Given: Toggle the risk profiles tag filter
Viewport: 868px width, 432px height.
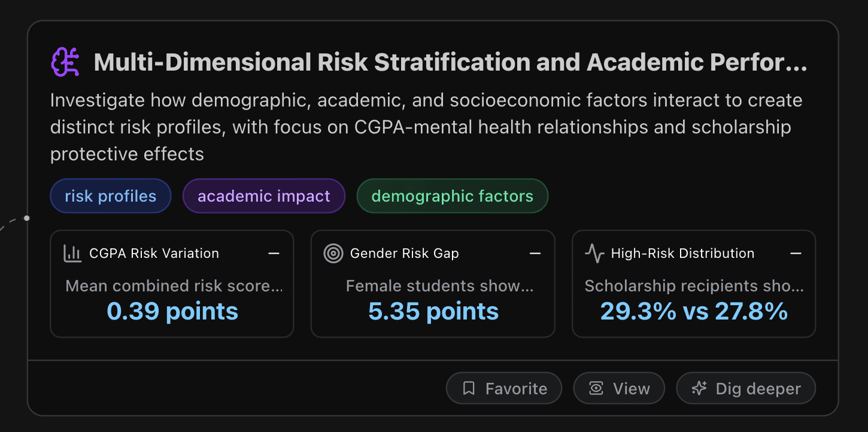Looking at the screenshot, I should point(110,196).
